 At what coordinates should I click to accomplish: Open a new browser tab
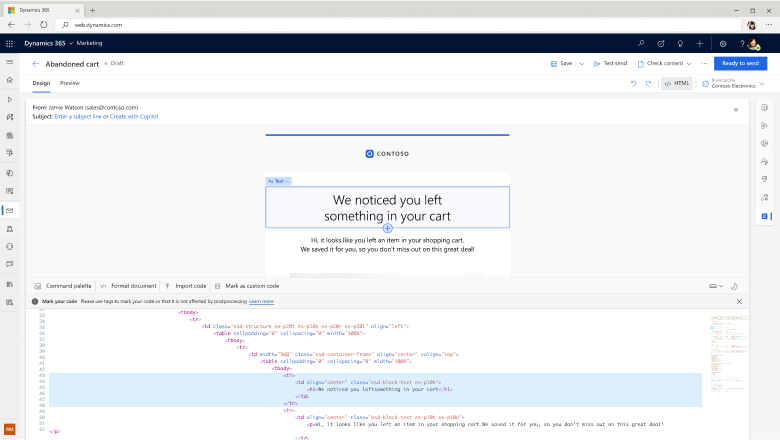(x=93, y=10)
